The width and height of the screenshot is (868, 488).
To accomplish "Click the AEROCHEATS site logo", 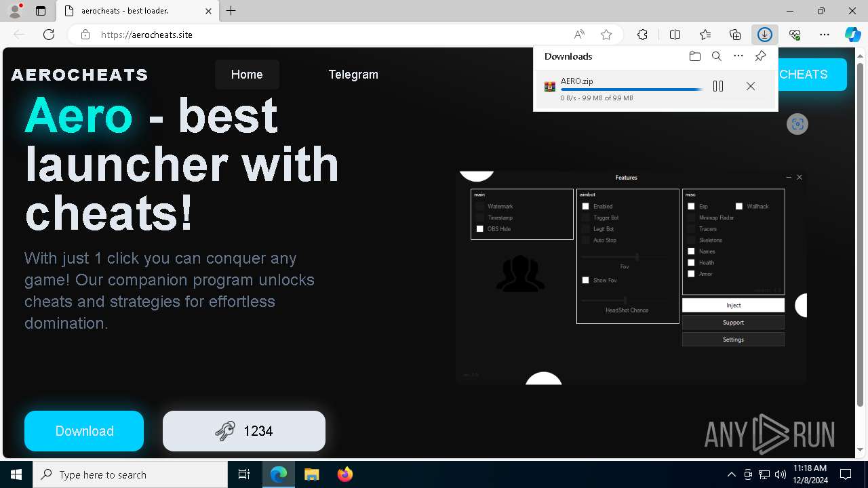I will (x=79, y=75).
